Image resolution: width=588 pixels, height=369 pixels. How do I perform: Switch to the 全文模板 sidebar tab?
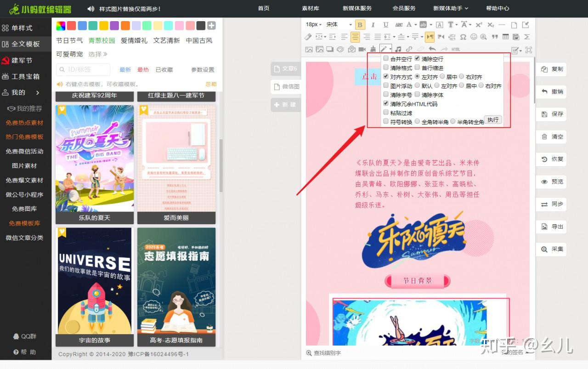26,44
